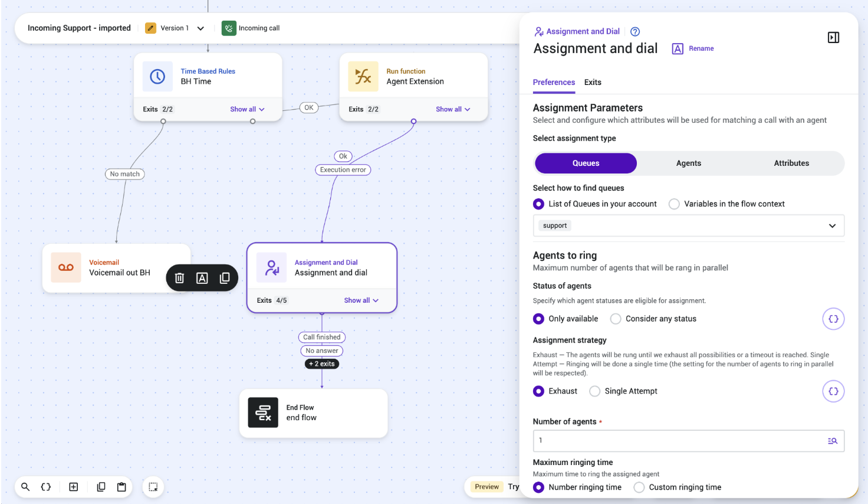Open help for Assignment and Dial
This screenshot has height=504, width=868.
pyautogui.click(x=635, y=32)
